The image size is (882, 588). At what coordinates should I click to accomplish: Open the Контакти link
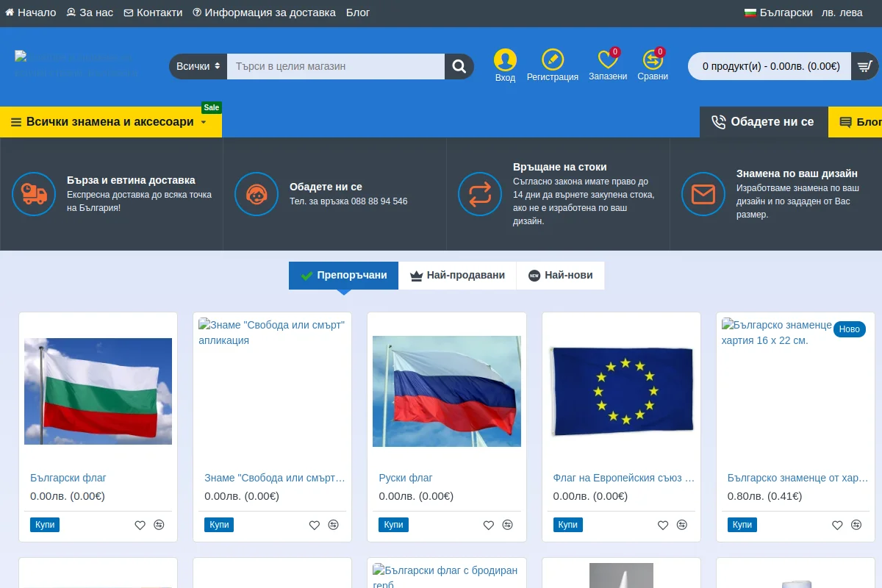pyautogui.click(x=153, y=12)
